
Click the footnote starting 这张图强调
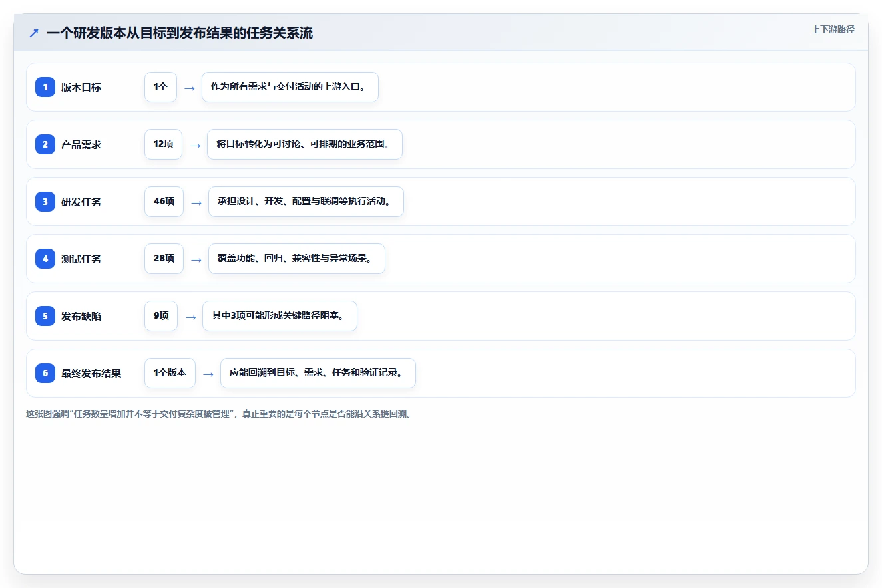click(x=218, y=414)
